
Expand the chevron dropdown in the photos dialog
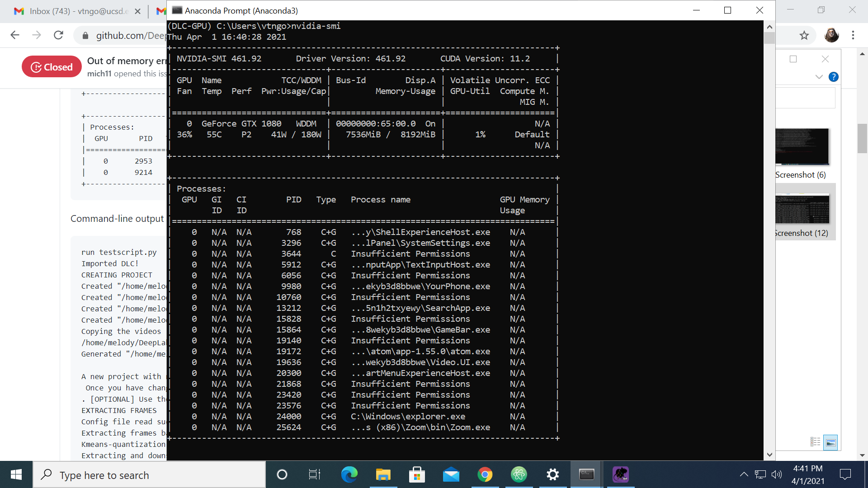tap(820, 77)
